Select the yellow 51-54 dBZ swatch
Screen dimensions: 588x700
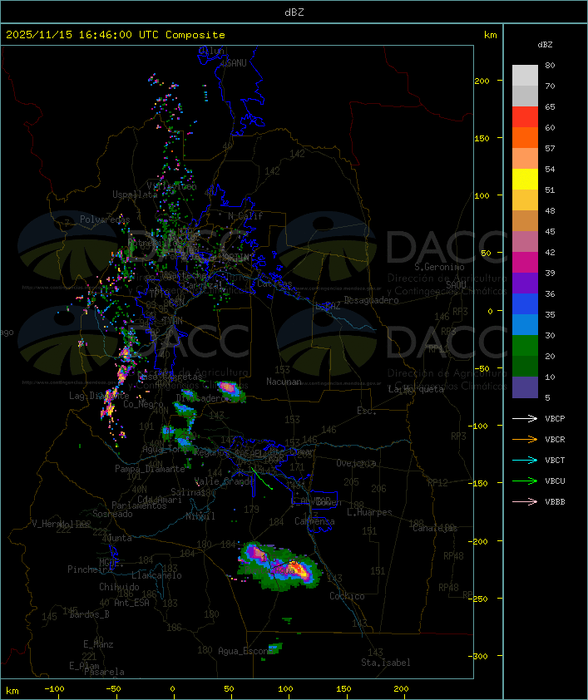(x=525, y=179)
